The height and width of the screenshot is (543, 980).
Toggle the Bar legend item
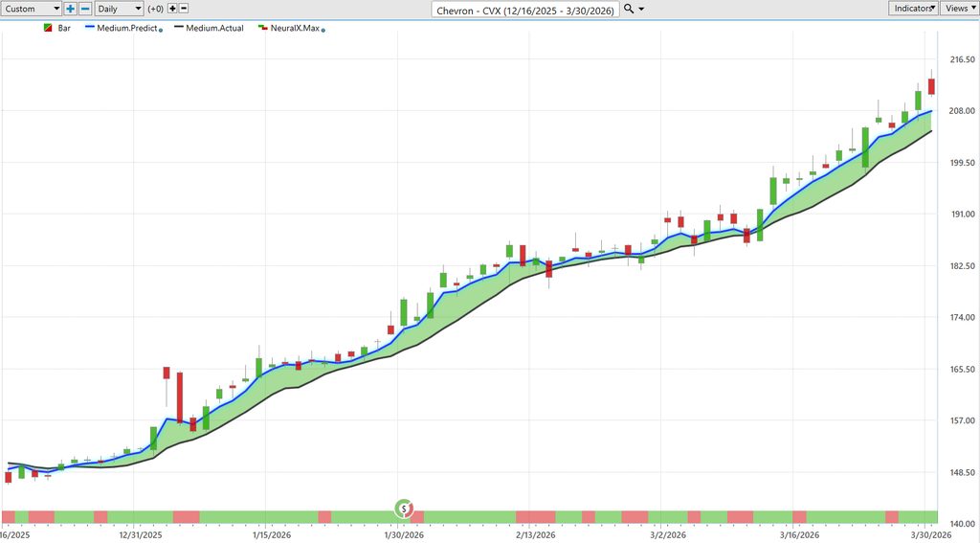coord(64,29)
